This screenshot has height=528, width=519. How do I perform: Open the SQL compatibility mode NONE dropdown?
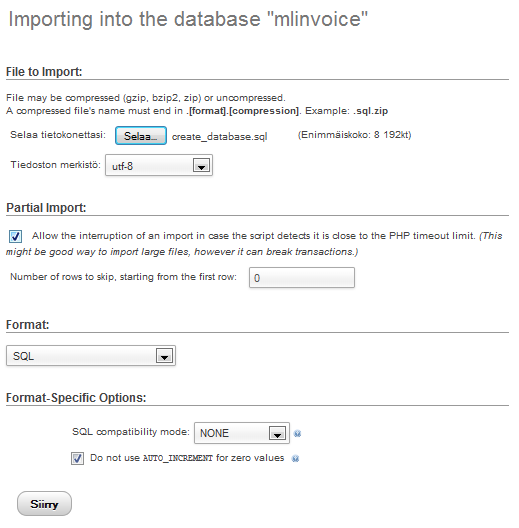(242, 433)
